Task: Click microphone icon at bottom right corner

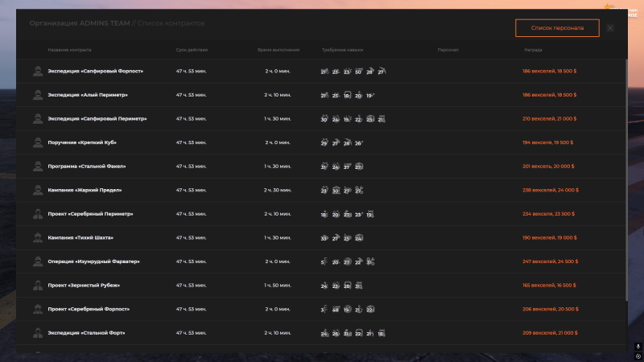Action: click(x=637, y=341)
